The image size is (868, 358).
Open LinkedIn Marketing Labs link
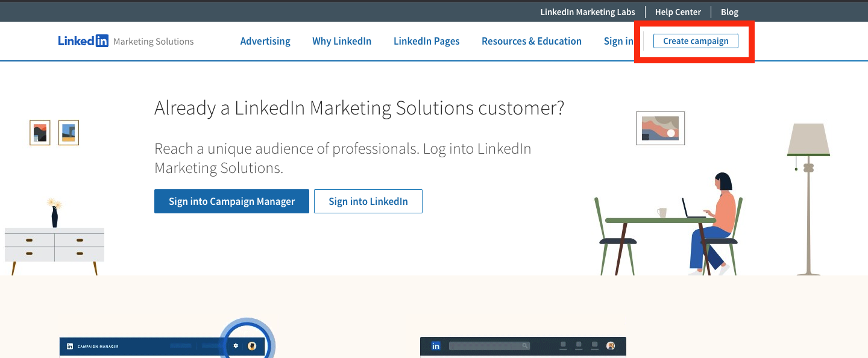[588, 12]
